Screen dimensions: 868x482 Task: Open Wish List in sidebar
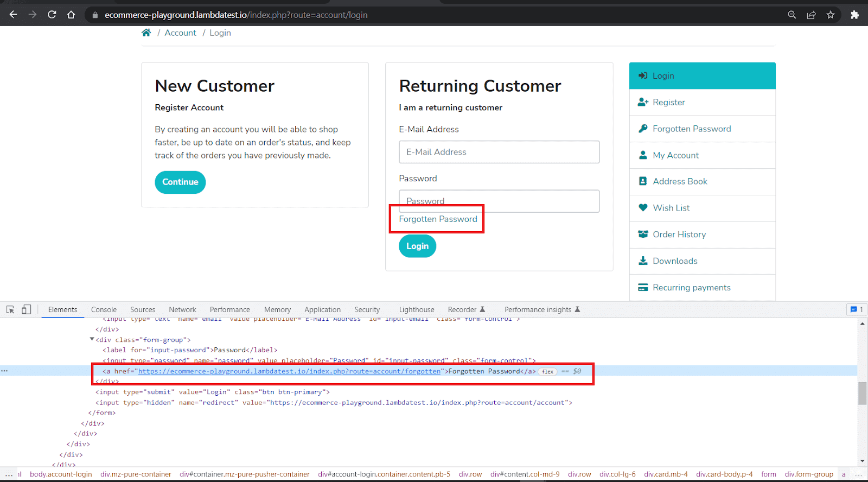click(702, 208)
